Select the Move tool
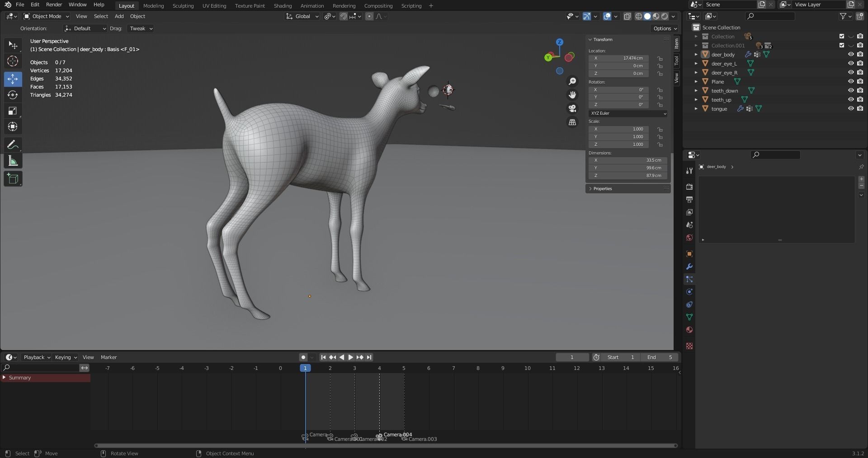The height and width of the screenshot is (458, 868). pyautogui.click(x=13, y=79)
